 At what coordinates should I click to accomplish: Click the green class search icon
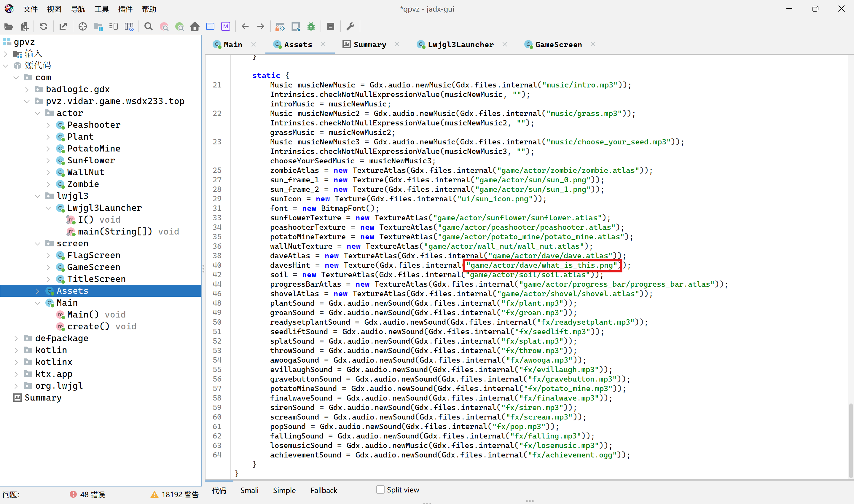click(x=179, y=26)
